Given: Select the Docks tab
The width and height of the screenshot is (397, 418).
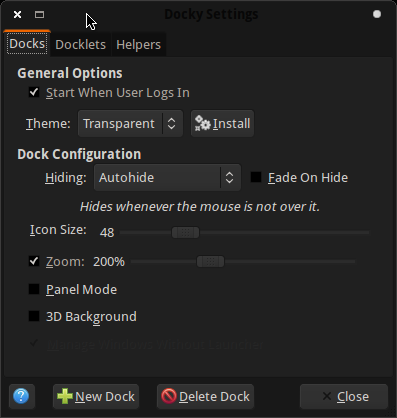Looking at the screenshot, I should pyautogui.click(x=27, y=44).
